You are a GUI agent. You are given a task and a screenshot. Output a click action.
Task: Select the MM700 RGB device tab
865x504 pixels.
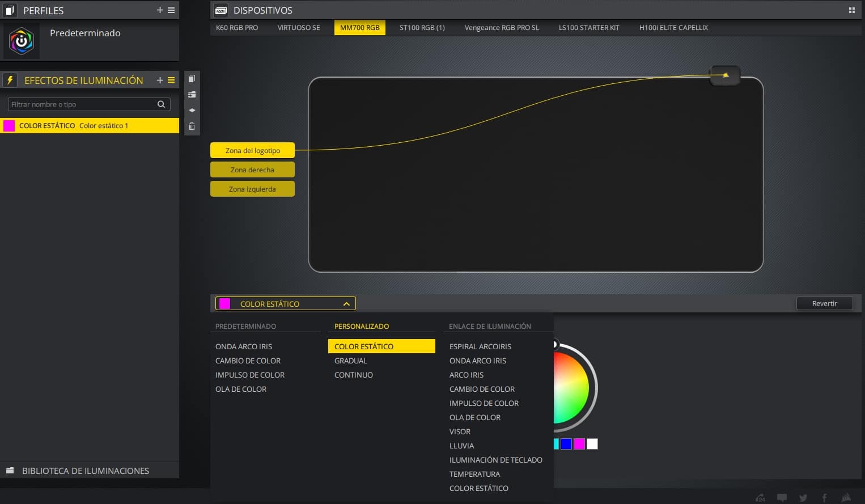[x=360, y=28]
